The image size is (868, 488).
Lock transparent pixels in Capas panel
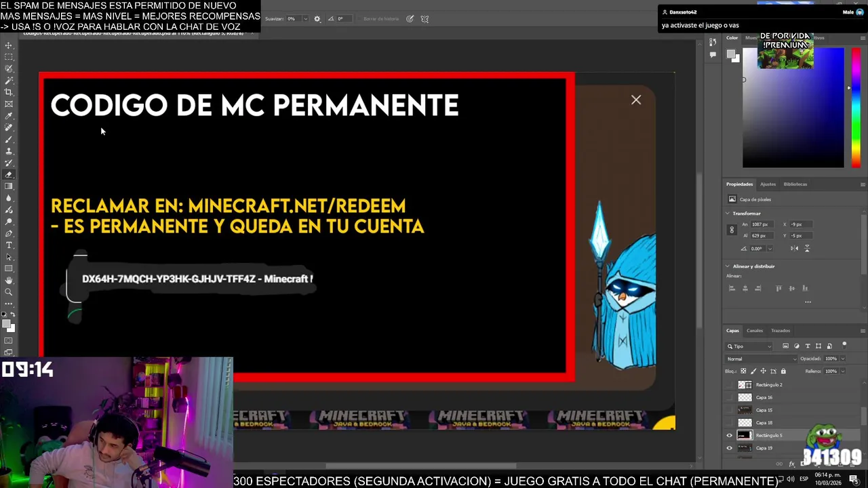[x=744, y=371]
